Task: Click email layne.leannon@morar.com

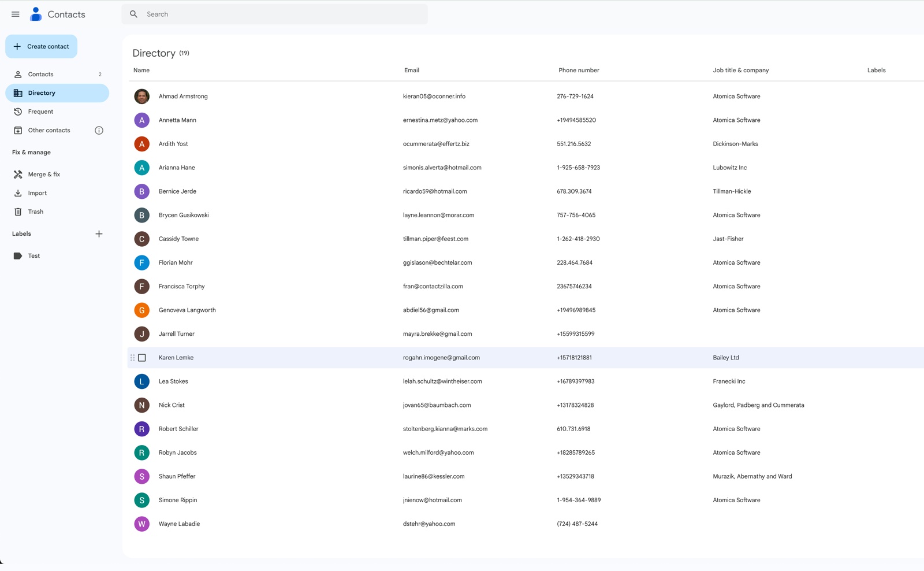Action: click(438, 215)
